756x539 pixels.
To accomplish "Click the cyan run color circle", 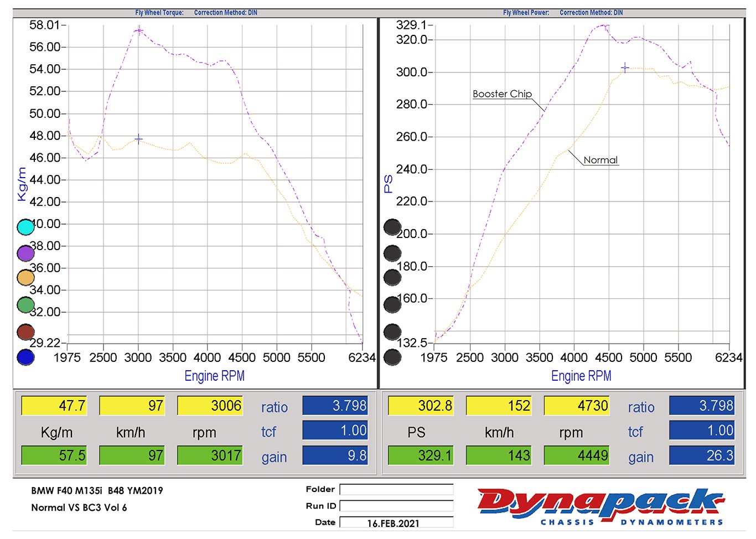I will click(26, 227).
